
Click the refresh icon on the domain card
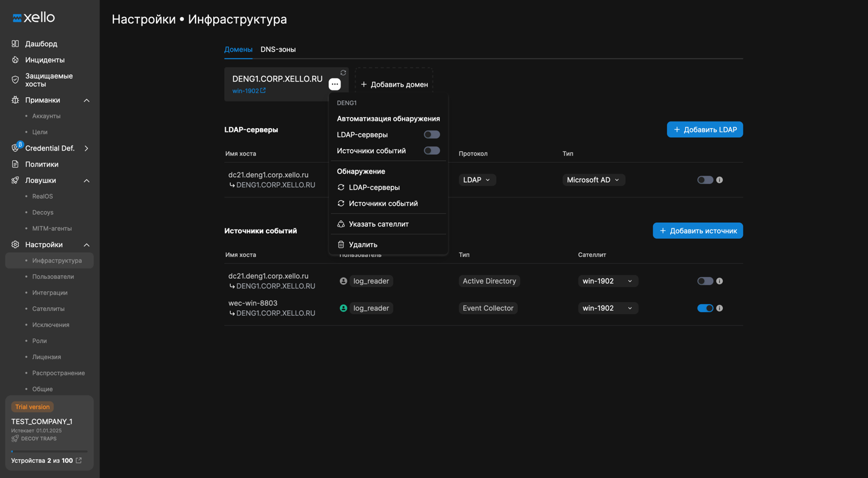(343, 73)
